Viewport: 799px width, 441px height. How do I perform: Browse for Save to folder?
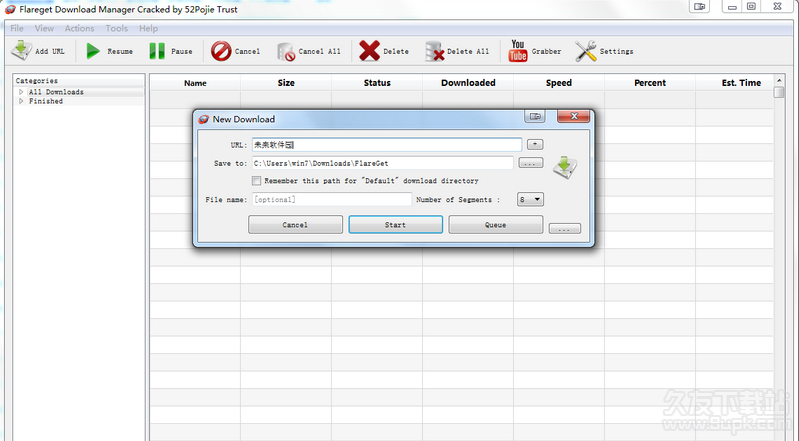(x=530, y=163)
